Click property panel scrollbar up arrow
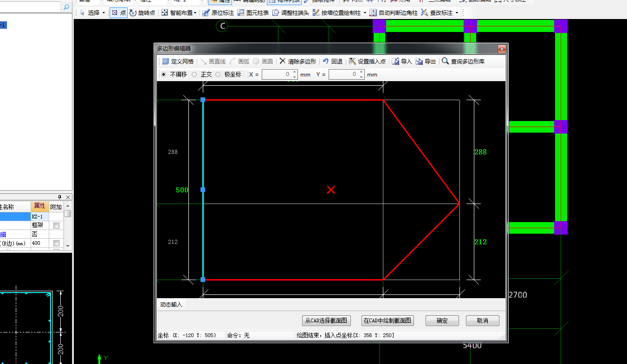The image size is (627, 364). [x=68, y=206]
